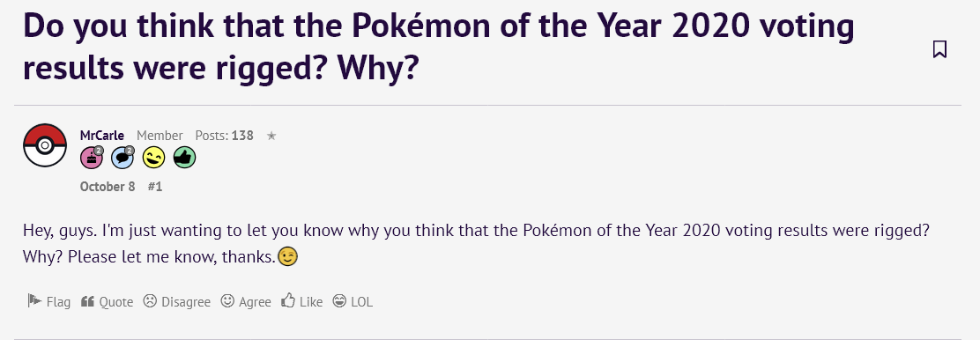Quote MrCarle's post

pos(107,302)
